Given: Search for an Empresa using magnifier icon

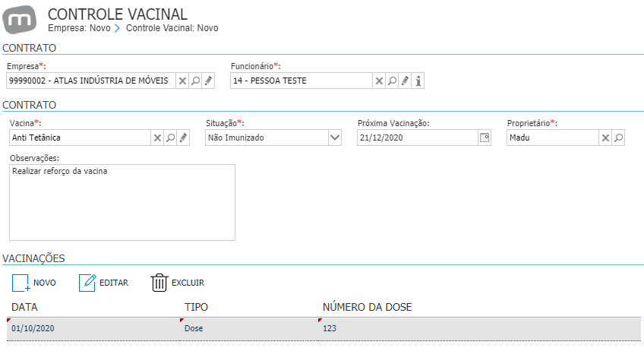Looking at the screenshot, I should pos(195,81).
